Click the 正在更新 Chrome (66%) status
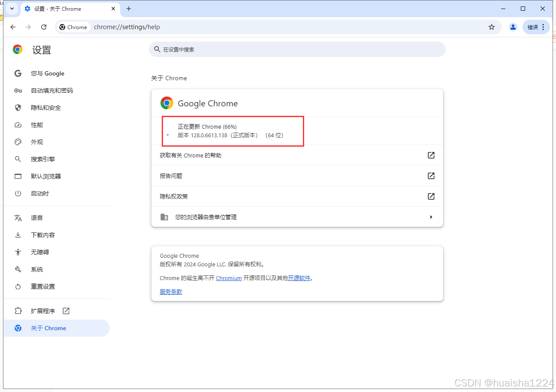The height and width of the screenshot is (392, 556). [207, 127]
